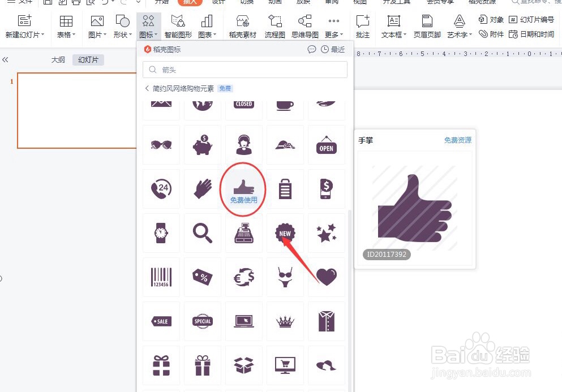Insert the 24-hour phone icon
Viewport: 562px width, 392px height.
[161, 189]
